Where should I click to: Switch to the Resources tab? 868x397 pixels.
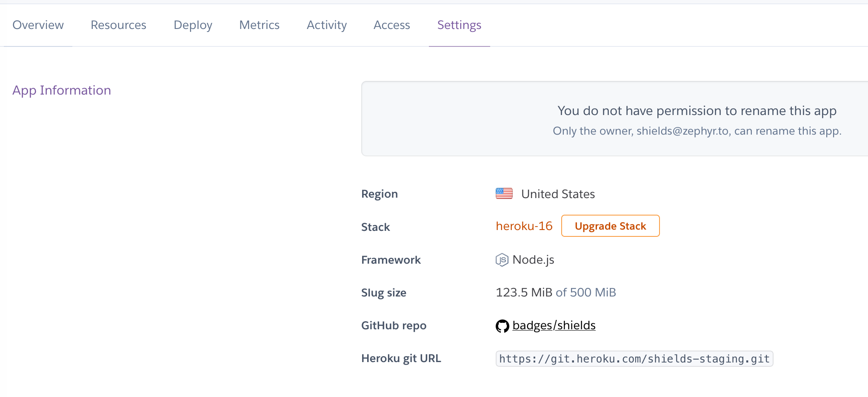[x=118, y=25]
